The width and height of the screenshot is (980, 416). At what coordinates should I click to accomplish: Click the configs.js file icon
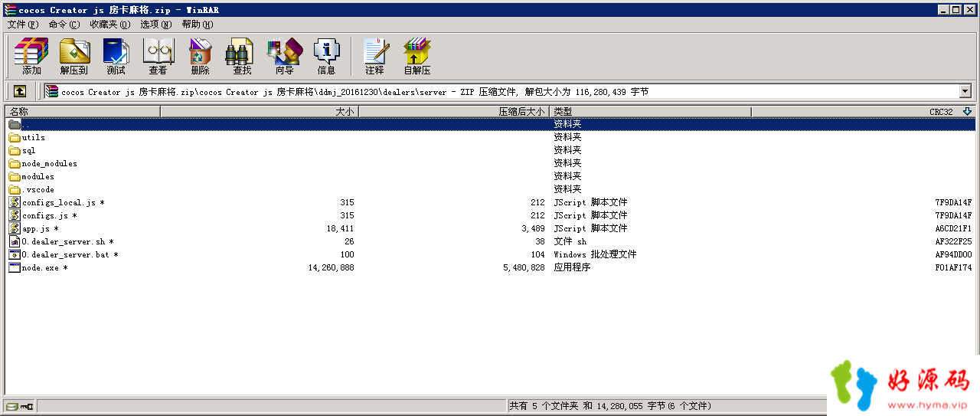tap(15, 215)
